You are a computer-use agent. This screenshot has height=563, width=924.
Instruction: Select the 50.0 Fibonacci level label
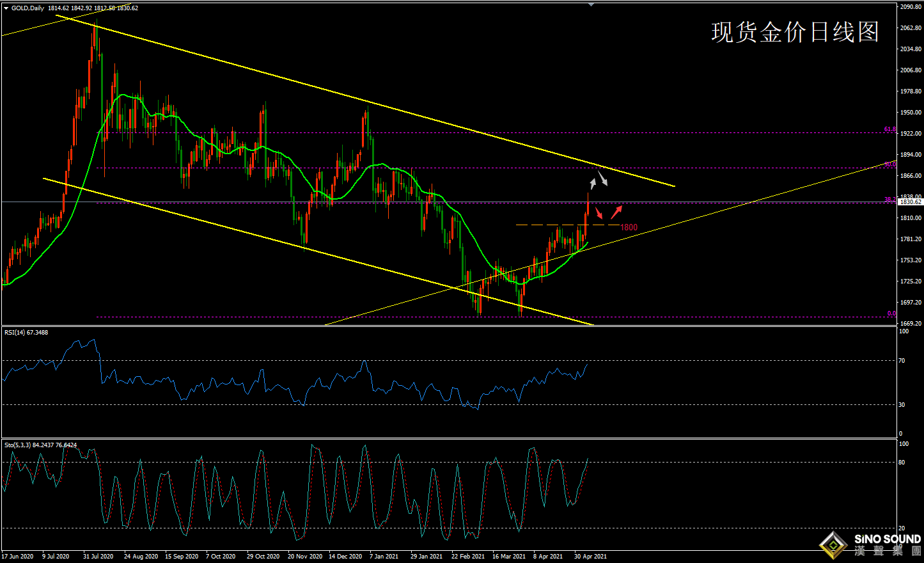pyautogui.click(x=889, y=164)
